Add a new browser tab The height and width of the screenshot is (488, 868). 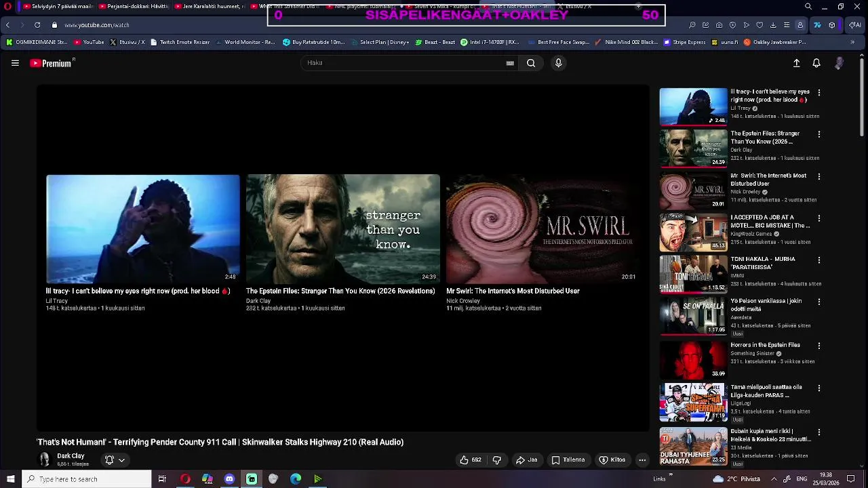(638, 7)
